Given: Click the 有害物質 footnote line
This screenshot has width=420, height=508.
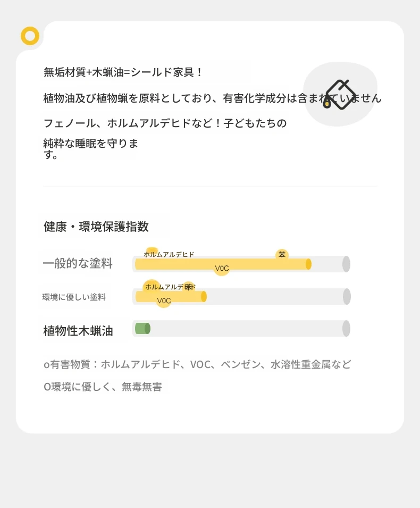Looking at the screenshot, I should click(x=197, y=364).
